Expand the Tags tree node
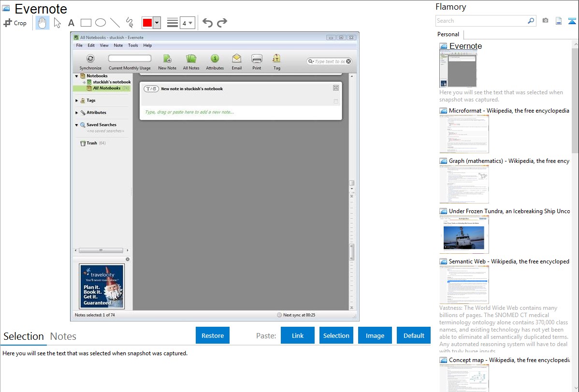The height and width of the screenshot is (392, 579). click(77, 101)
